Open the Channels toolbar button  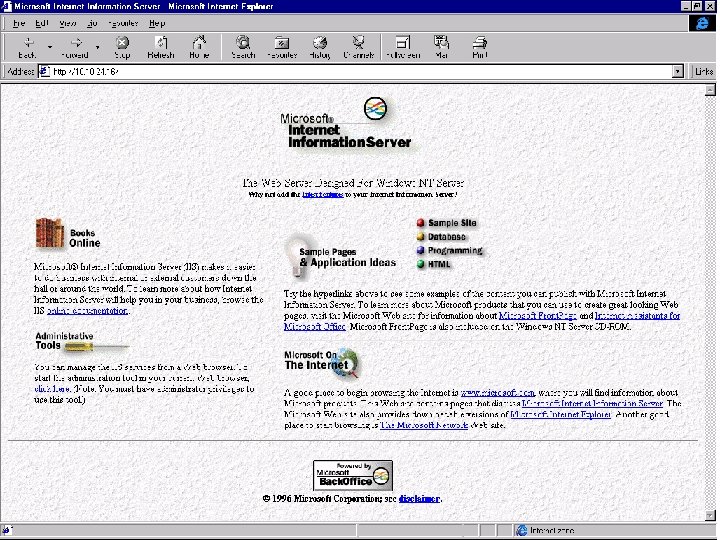tap(358, 47)
